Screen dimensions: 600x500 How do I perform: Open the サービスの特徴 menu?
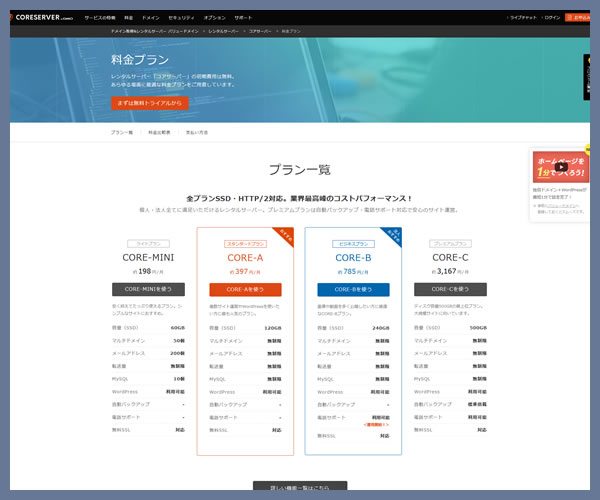(99, 18)
